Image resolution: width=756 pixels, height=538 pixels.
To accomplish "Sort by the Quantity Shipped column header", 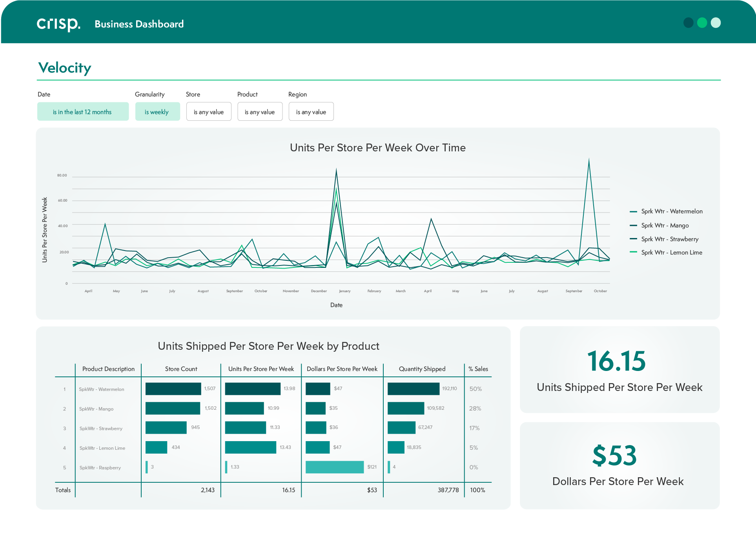I will coord(422,369).
